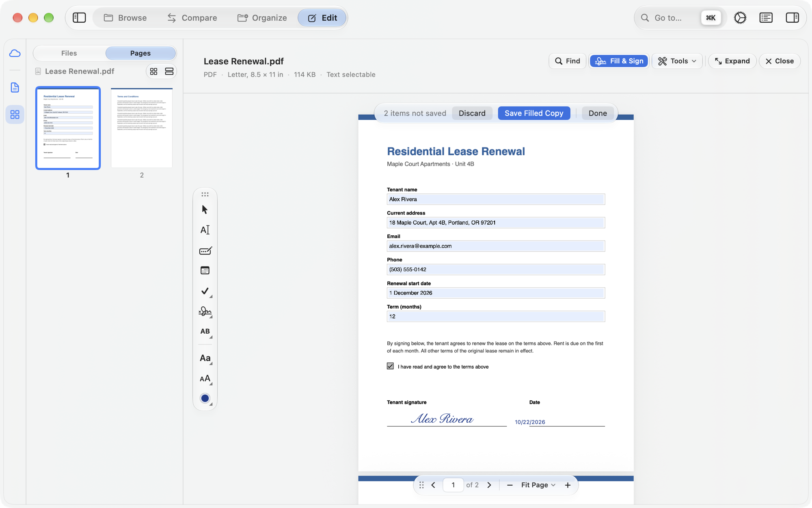Open the document sidebar icon
Viewport: 812px width, 508px height.
pos(15,87)
